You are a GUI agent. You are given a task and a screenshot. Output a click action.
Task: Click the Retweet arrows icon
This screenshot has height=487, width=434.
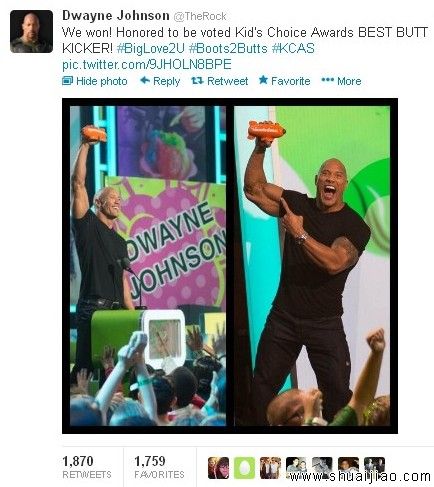[x=197, y=80]
